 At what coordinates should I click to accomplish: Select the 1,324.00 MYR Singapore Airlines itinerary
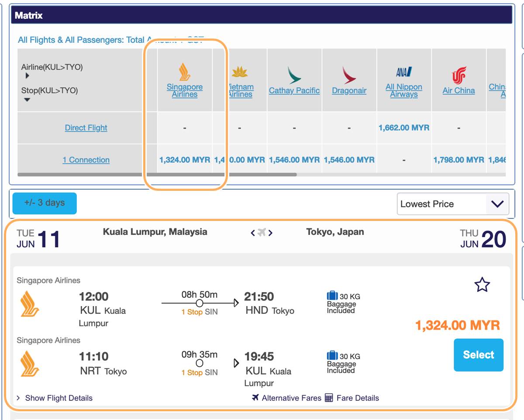pos(479,355)
